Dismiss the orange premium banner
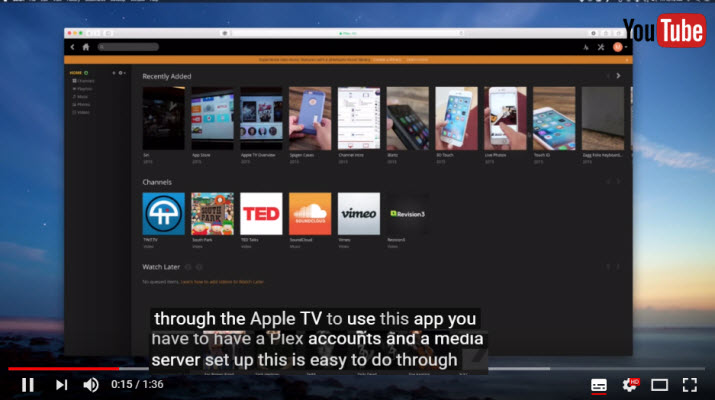 click(627, 60)
